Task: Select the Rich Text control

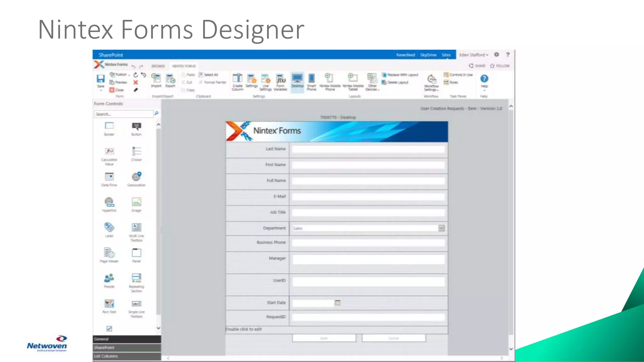Action: click(x=109, y=306)
